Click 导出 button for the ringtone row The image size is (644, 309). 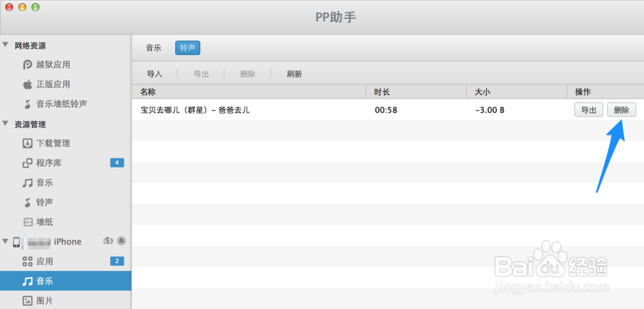click(589, 110)
